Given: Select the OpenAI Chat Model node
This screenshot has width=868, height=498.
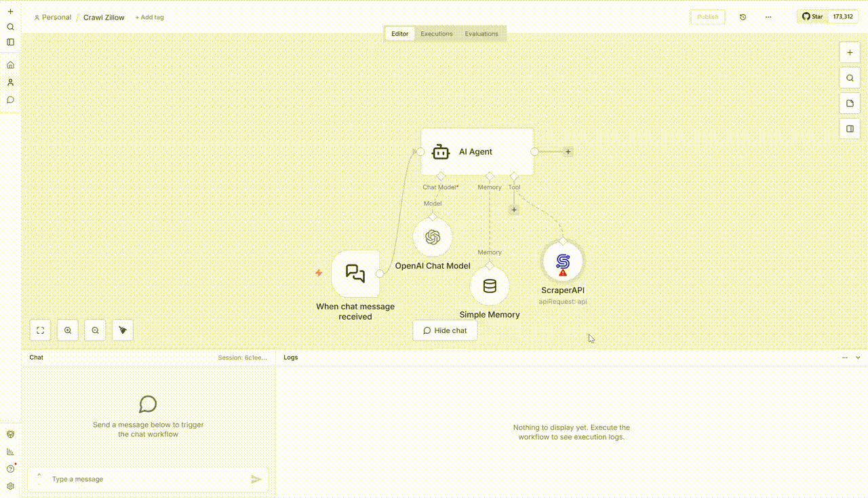Looking at the screenshot, I should (x=433, y=237).
